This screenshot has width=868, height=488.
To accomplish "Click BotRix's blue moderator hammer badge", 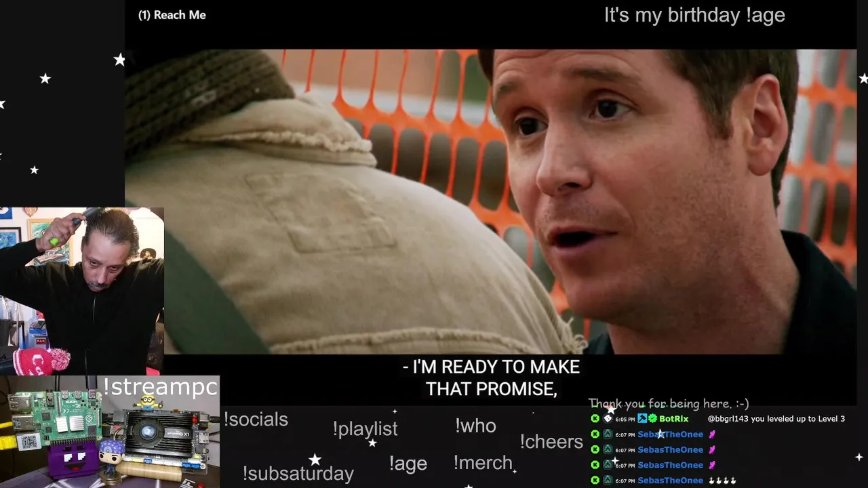I will [642, 419].
